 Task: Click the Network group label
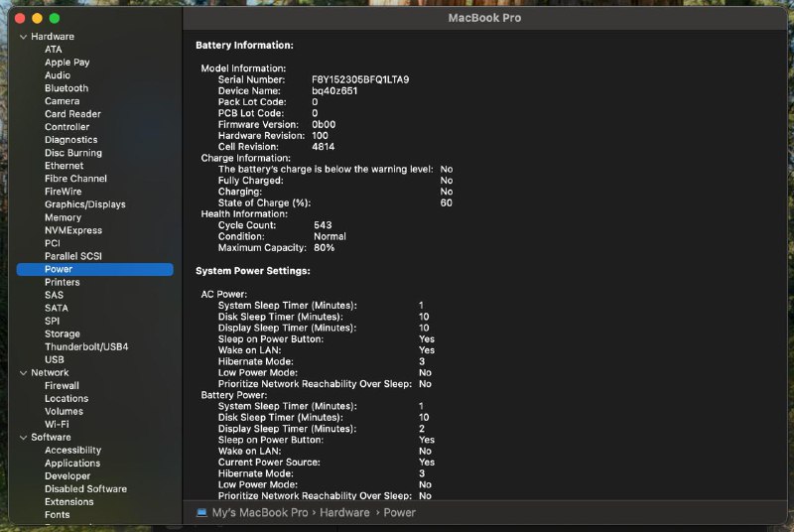coord(50,372)
